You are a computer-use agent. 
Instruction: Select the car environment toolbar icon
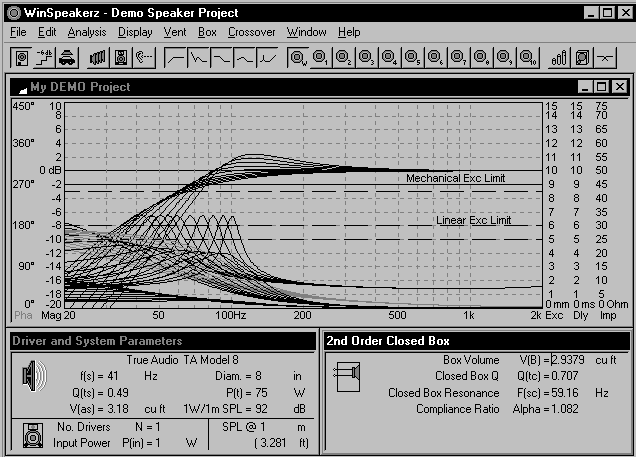tap(66, 58)
